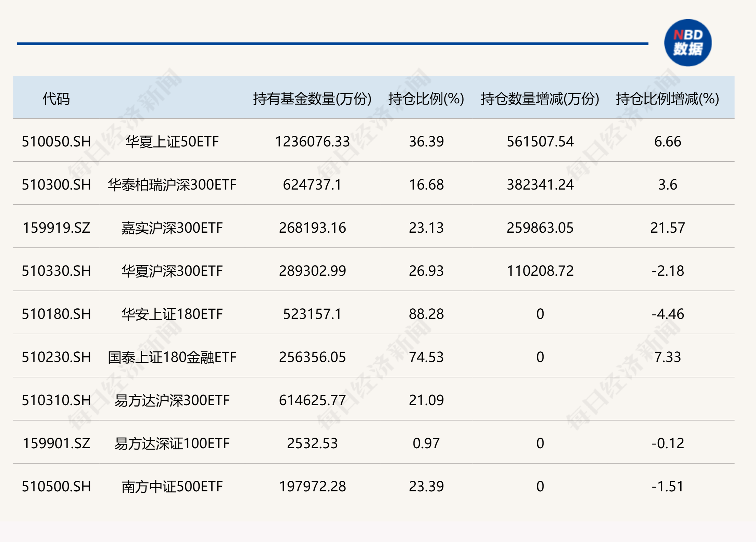Click the value 1236076.33
Image resolution: width=756 pixels, height=542 pixels.
(312, 141)
